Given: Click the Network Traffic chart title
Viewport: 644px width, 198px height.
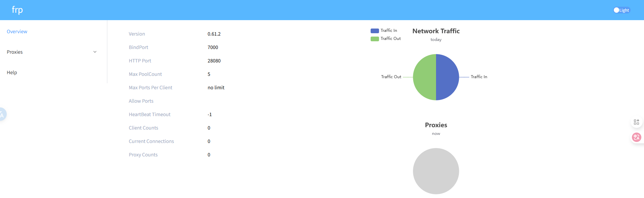Looking at the screenshot, I should [x=436, y=31].
